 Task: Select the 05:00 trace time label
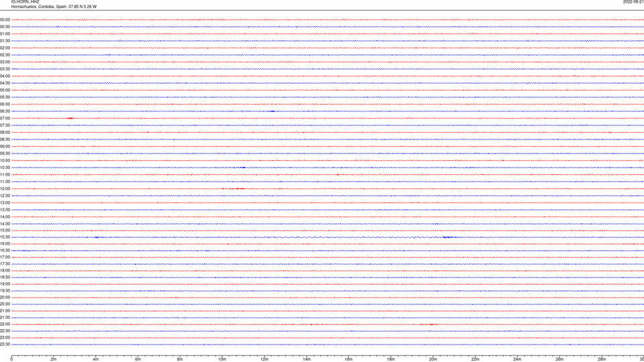[x=5, y=90]
